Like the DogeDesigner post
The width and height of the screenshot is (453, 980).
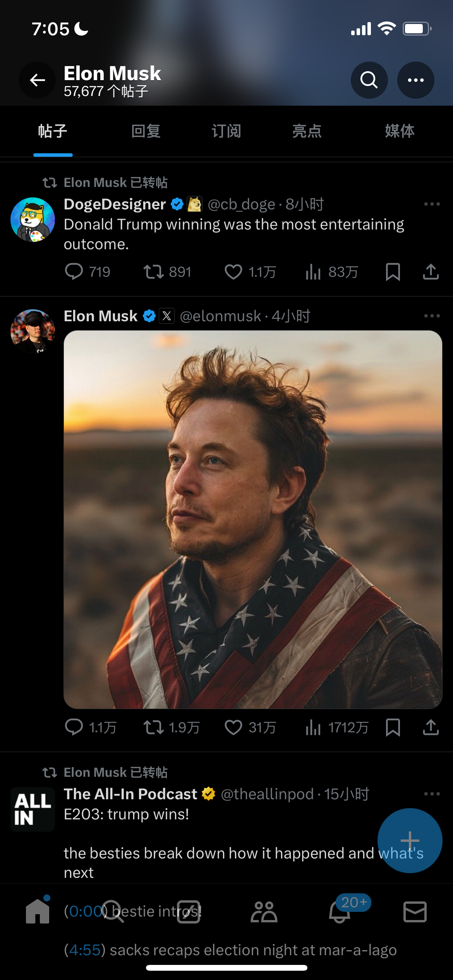pos(233,272)
